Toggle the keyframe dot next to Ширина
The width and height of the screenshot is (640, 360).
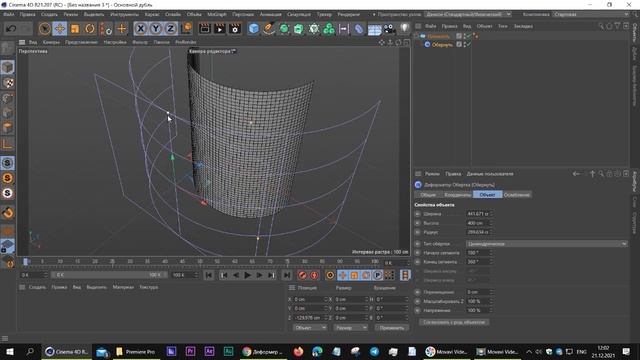click(418, 214)
